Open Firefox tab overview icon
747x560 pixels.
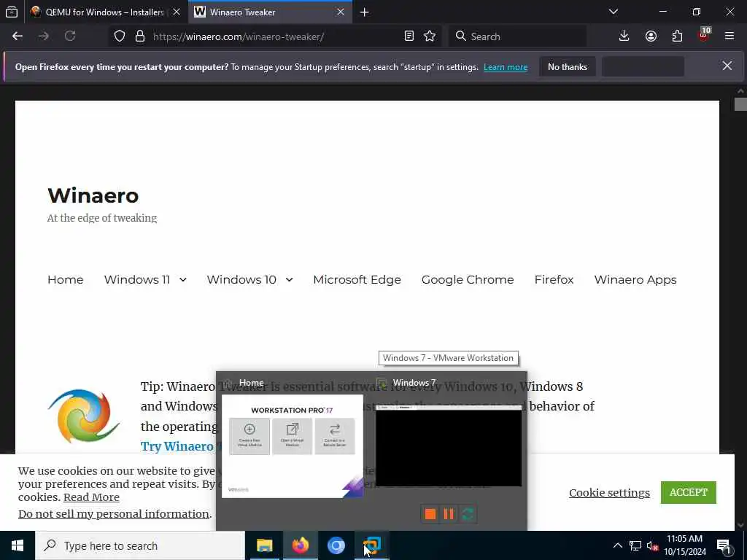12,12
